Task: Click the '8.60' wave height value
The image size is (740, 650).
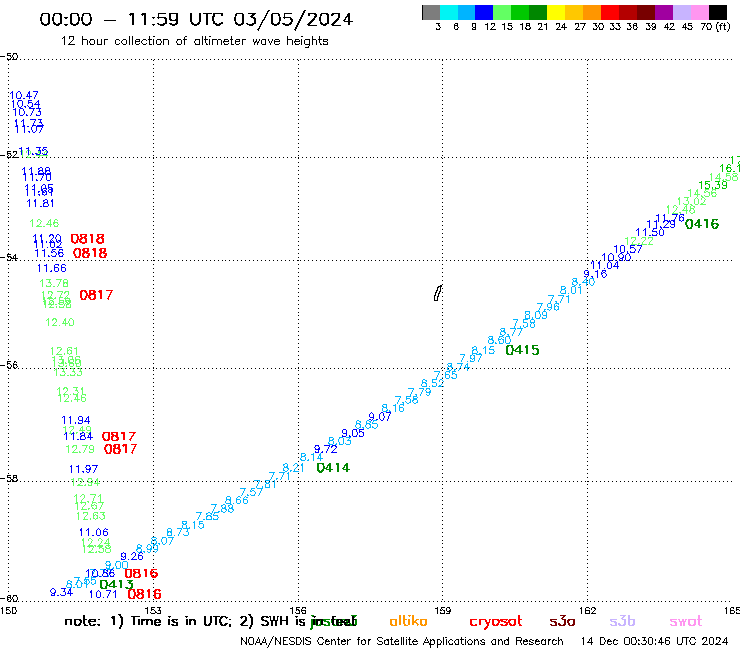Action: pyautogui.click(x=499, y=340)
